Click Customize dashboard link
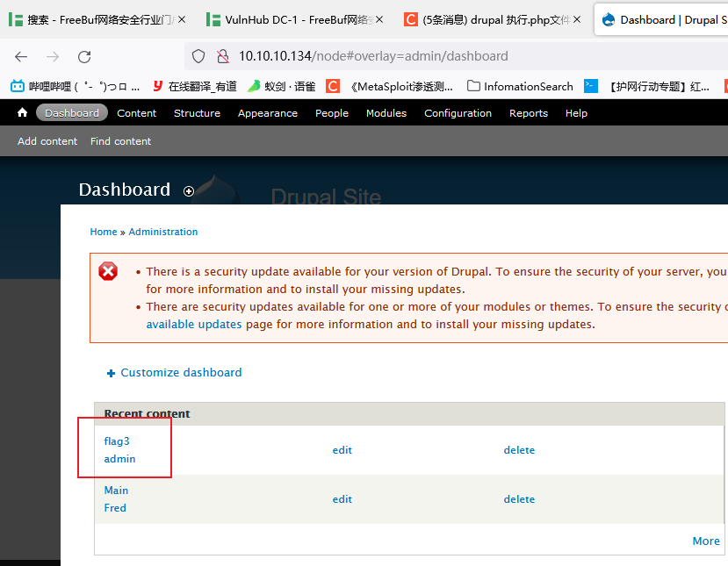 (x=181, y=373)
